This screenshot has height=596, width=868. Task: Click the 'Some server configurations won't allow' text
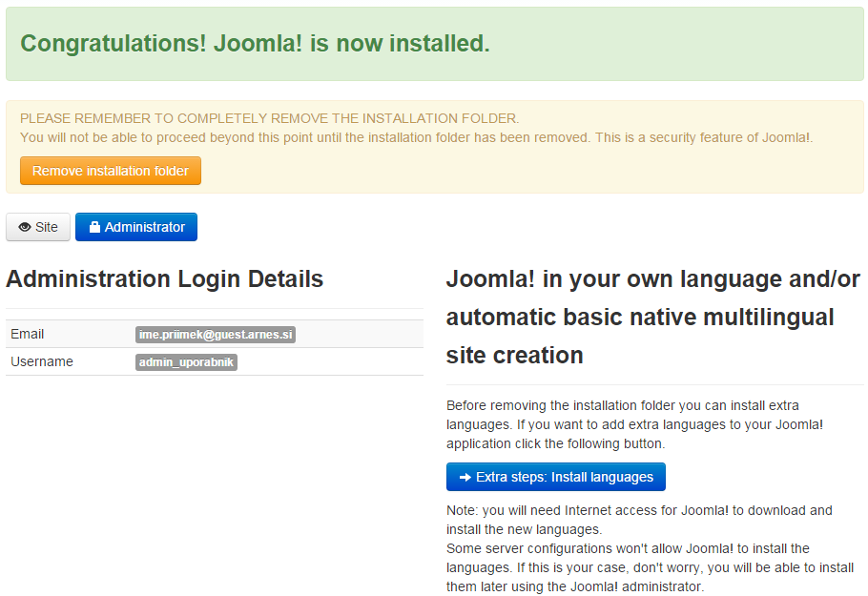[x=650, y=567]
